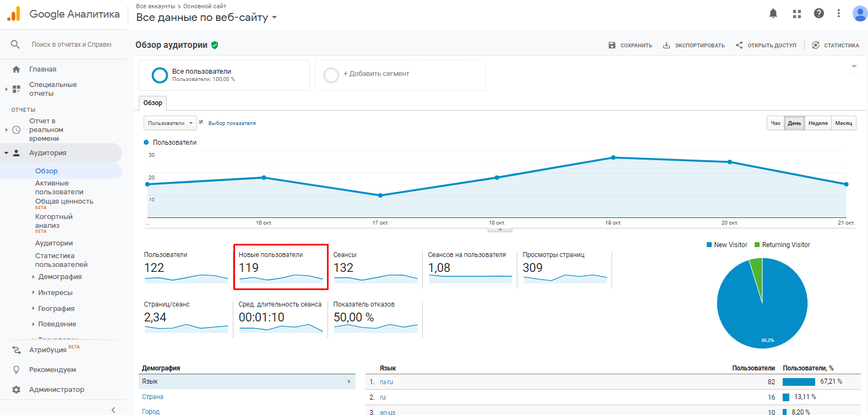
Task: Click the Главная home icon
Action: click(x=17, y=69)
